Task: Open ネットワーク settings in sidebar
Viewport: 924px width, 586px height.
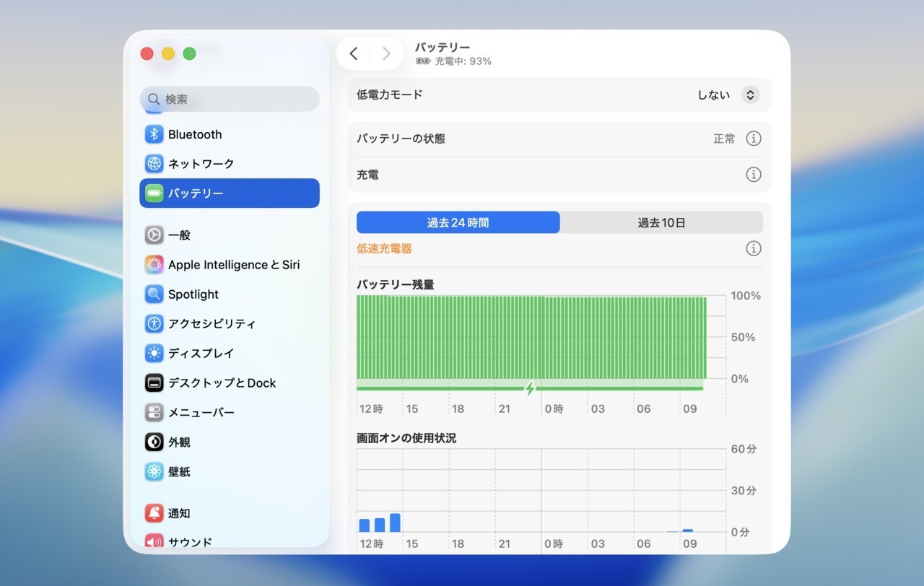Action: (230, 164)
